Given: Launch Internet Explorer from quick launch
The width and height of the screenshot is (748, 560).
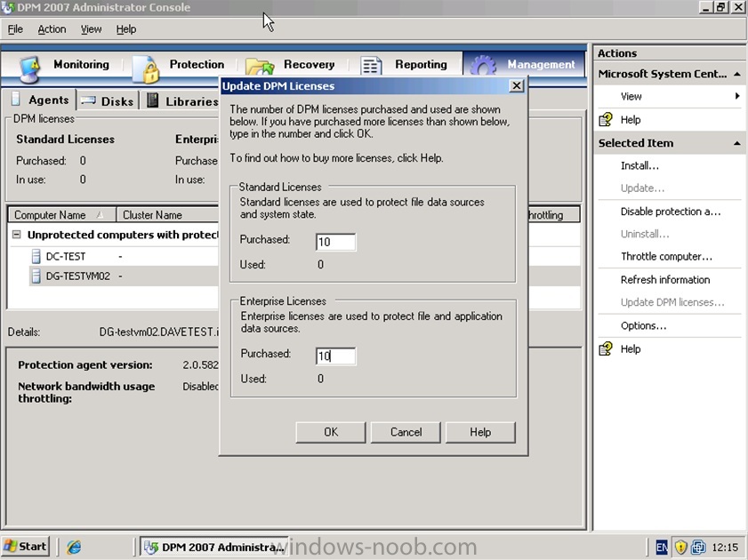Looking at the screenshot, I should pyautogui.click(x=74, y=547).
